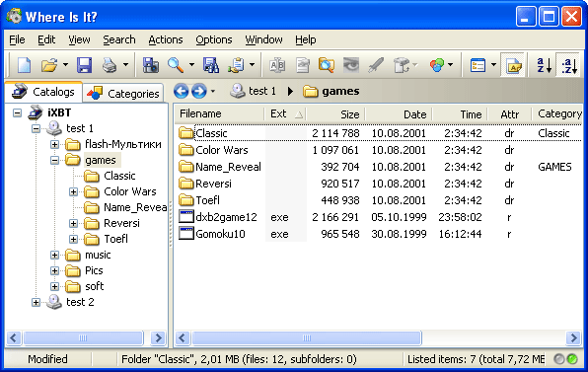Click the rocket launch icon
Viewport: 588px width, 372px height.
coord(376,65)
